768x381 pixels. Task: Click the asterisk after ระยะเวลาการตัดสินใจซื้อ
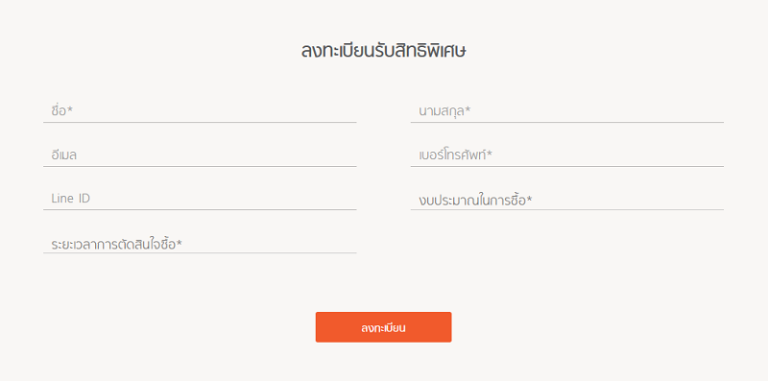179,242
